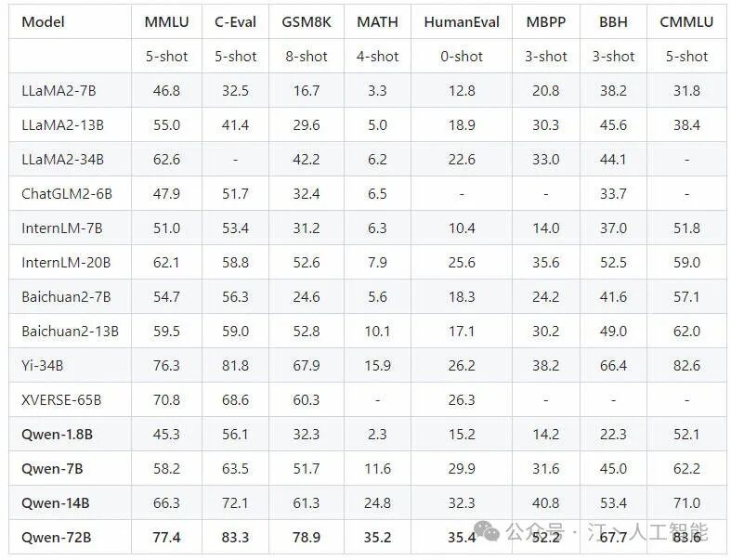Viewport: 731px width, 560px height.
Task: Click the MBPP column header
Action: coord(545,21)
